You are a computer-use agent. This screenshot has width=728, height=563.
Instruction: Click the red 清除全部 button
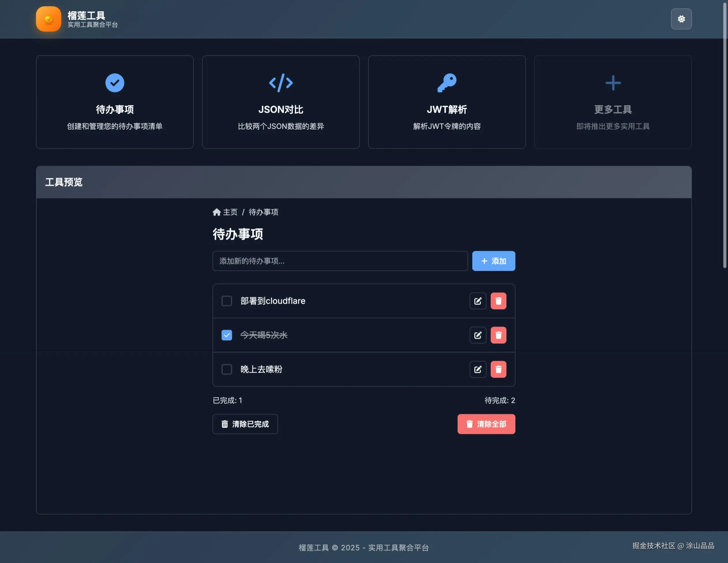click(x=486, y=424)
